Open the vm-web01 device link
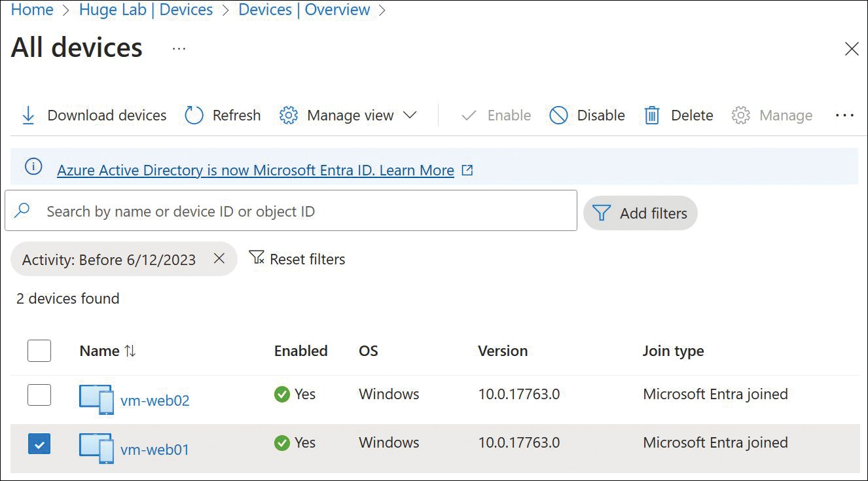 click(x=155, y=450)
